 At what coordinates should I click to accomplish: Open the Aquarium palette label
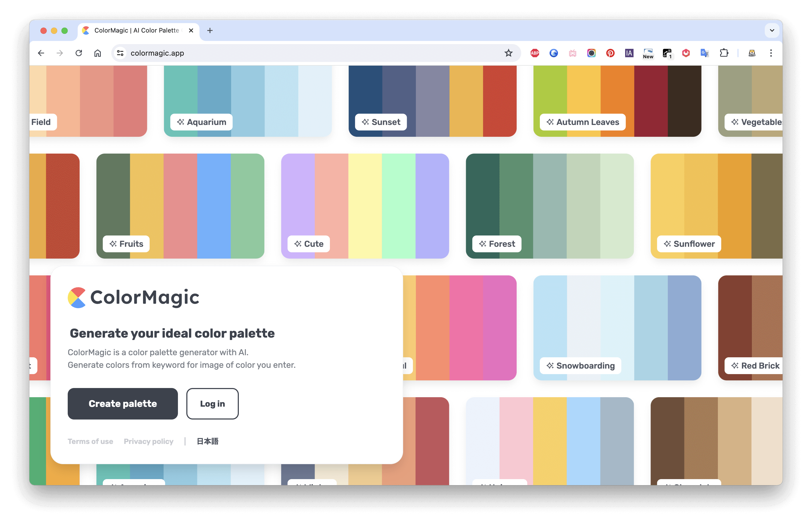(201, 122)
